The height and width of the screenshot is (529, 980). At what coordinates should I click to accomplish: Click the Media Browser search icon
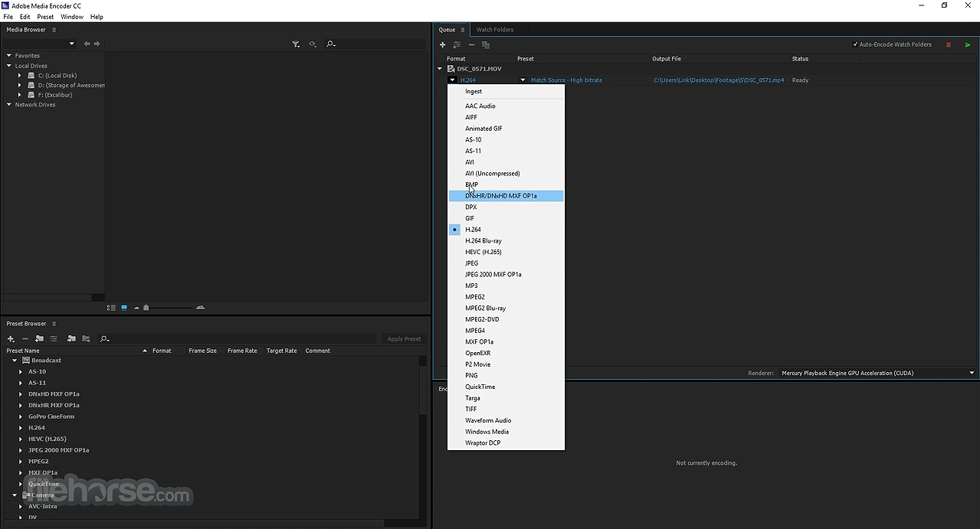(330, 44)
